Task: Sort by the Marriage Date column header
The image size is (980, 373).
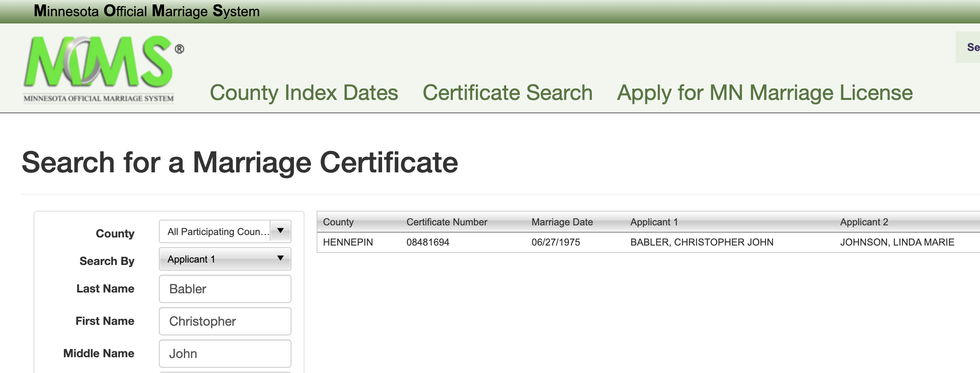Action: click(x=562, y=222)
